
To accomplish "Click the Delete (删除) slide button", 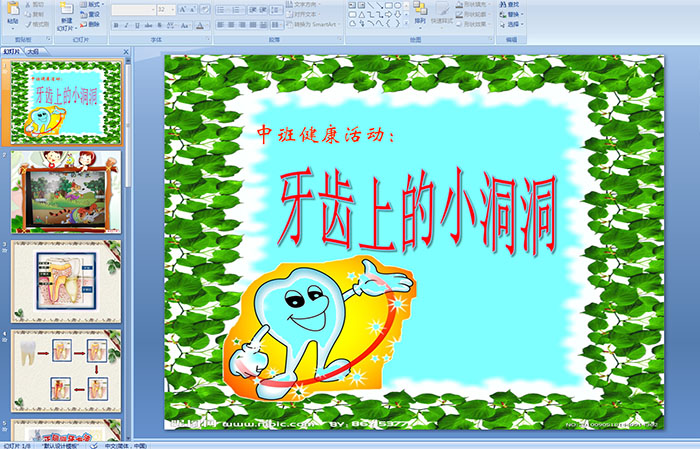I will click(x=90, y=25).
